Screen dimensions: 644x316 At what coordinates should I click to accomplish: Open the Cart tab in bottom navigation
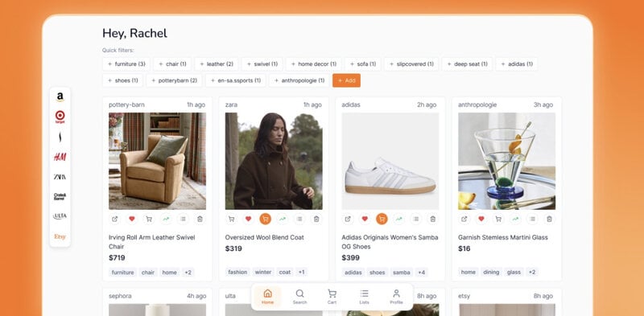(x=332, y=297)
